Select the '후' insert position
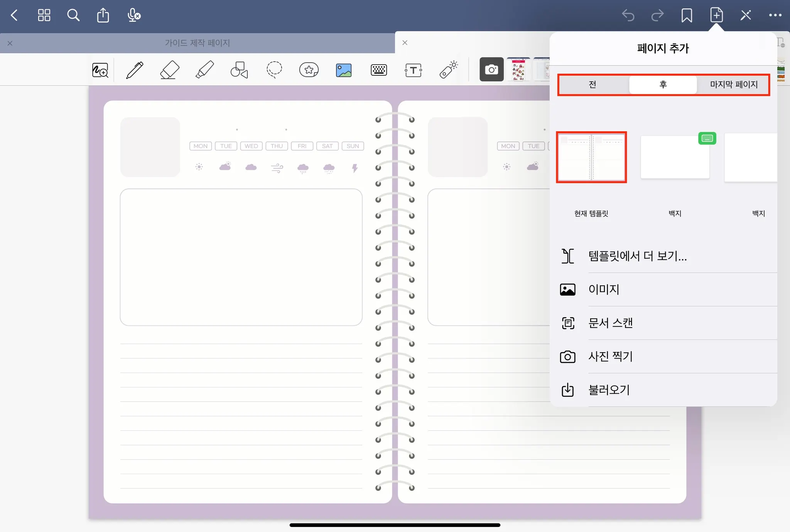 tap(663, 84)
